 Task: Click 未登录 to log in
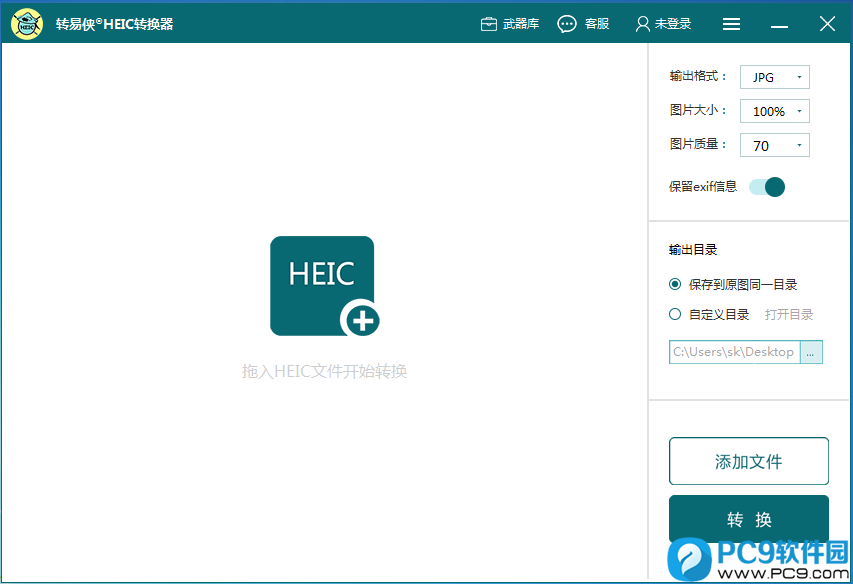(663, 24)
